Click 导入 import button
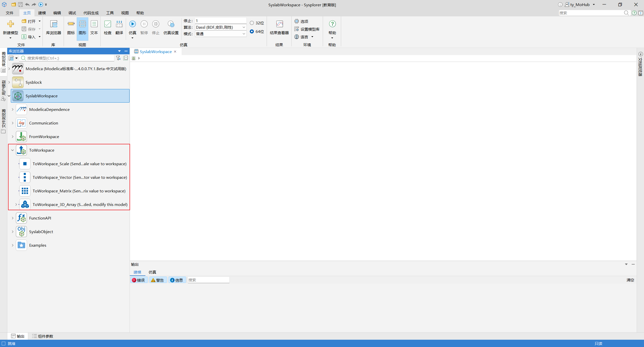The image size is (644, 347). 29,37
